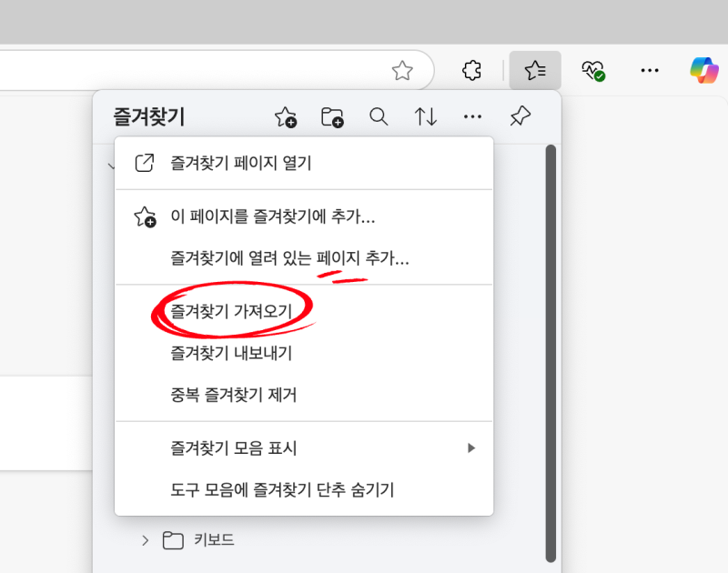Click the 즐겨찾기 panel title
Image resolution: width=728 pixels, height=573 pixels.
click(149, 116)
